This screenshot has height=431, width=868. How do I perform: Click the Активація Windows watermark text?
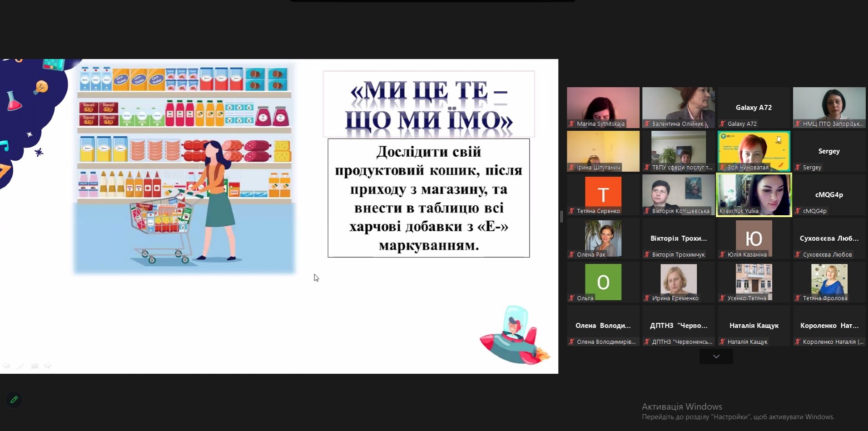pos(682,406)
